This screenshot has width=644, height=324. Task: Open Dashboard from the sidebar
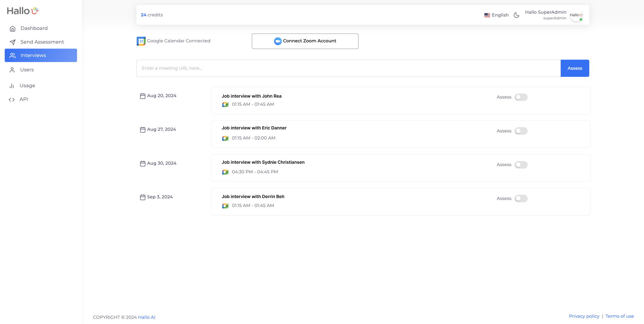tap(34, 28)
